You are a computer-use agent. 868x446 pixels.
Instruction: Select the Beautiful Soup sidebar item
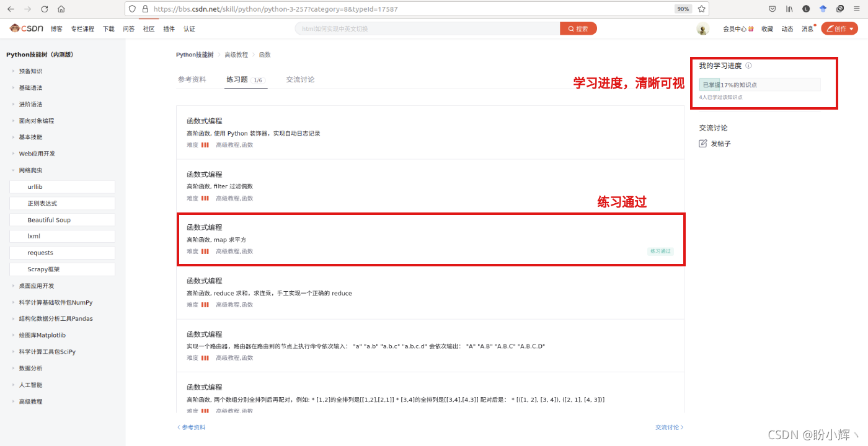click(63, 220)
